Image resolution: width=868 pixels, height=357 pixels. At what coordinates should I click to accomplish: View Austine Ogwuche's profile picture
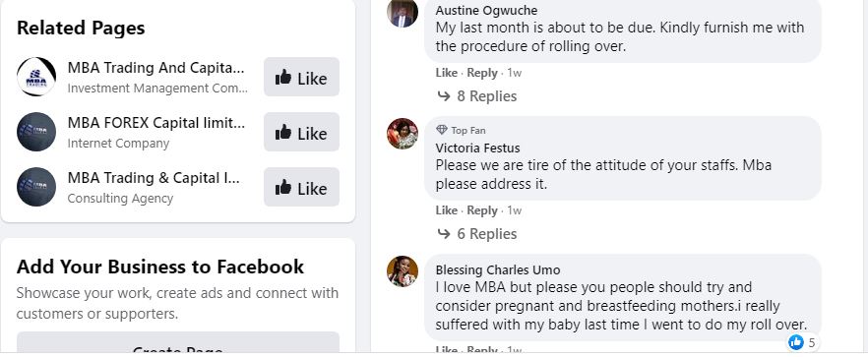[x=403, y=12]
